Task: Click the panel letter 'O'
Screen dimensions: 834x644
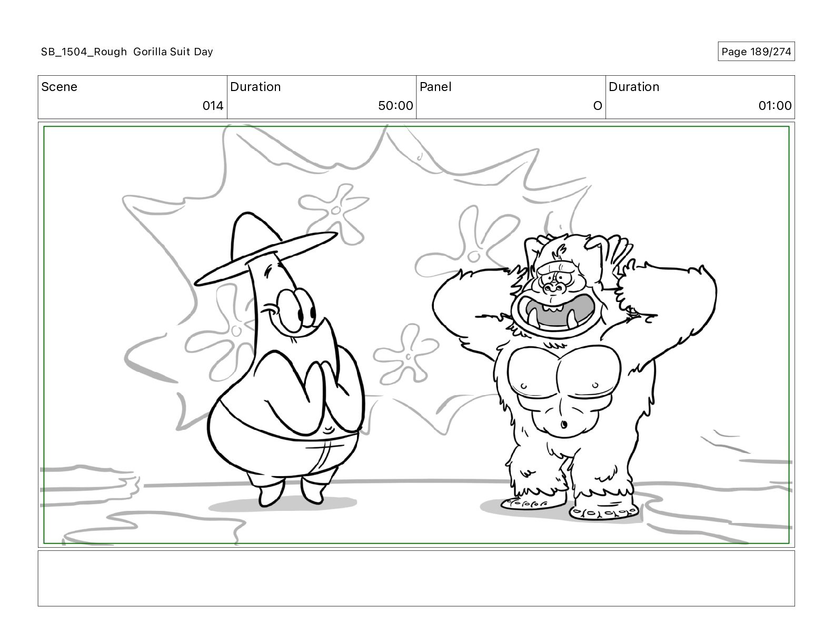Action: click(x=598, y=106)
